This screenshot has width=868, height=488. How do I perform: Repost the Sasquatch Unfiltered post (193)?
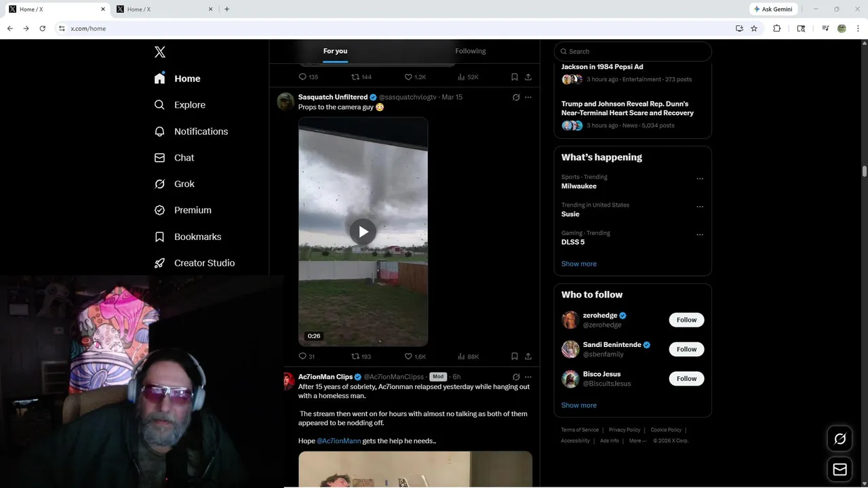tap(361, 357)
